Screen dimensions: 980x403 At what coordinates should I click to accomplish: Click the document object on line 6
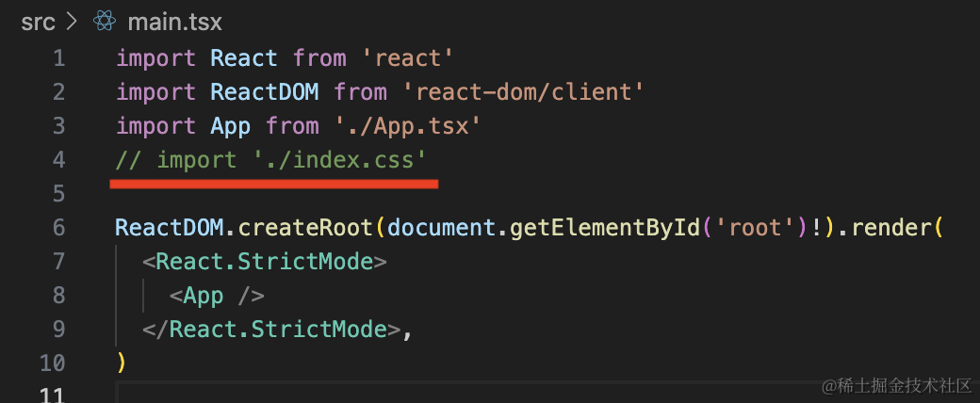[441, 228]
